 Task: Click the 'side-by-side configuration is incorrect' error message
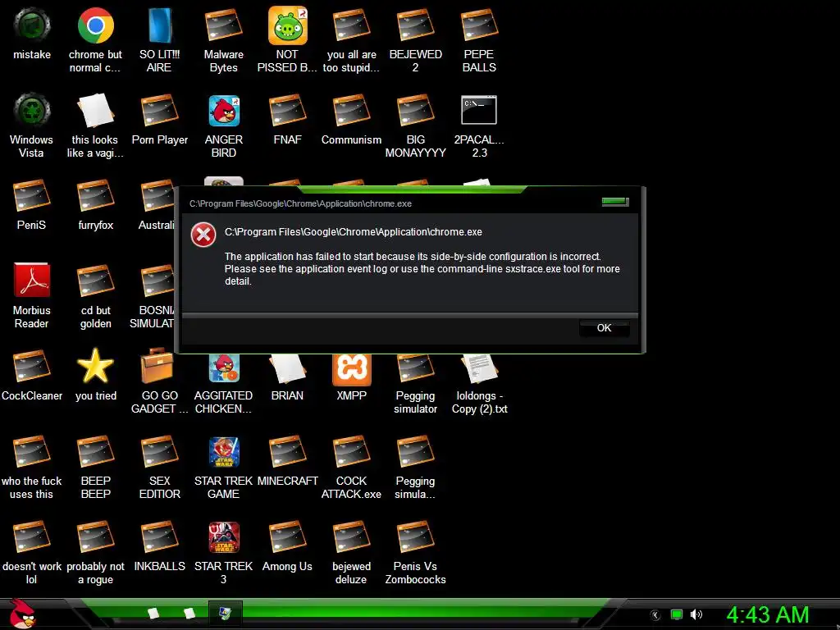point(422,268)
